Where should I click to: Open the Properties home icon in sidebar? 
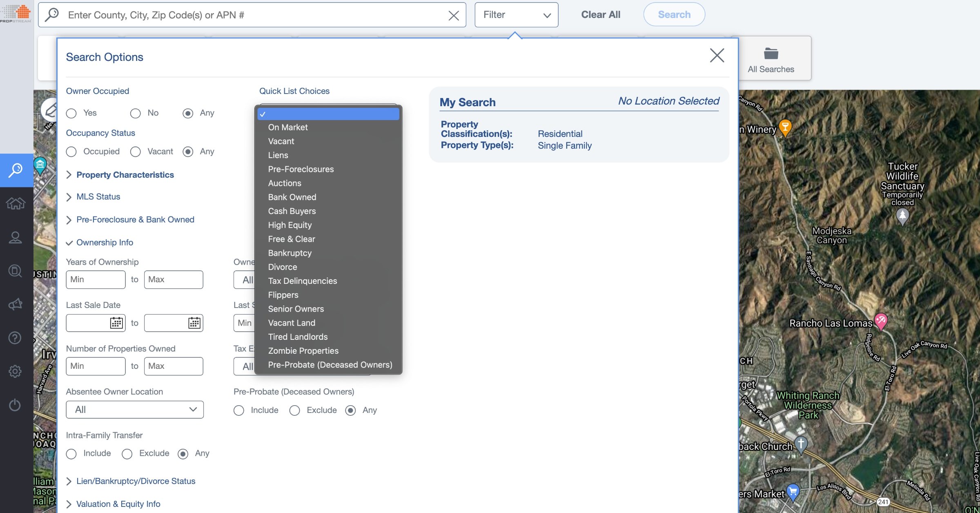click(x=15, y=203)
